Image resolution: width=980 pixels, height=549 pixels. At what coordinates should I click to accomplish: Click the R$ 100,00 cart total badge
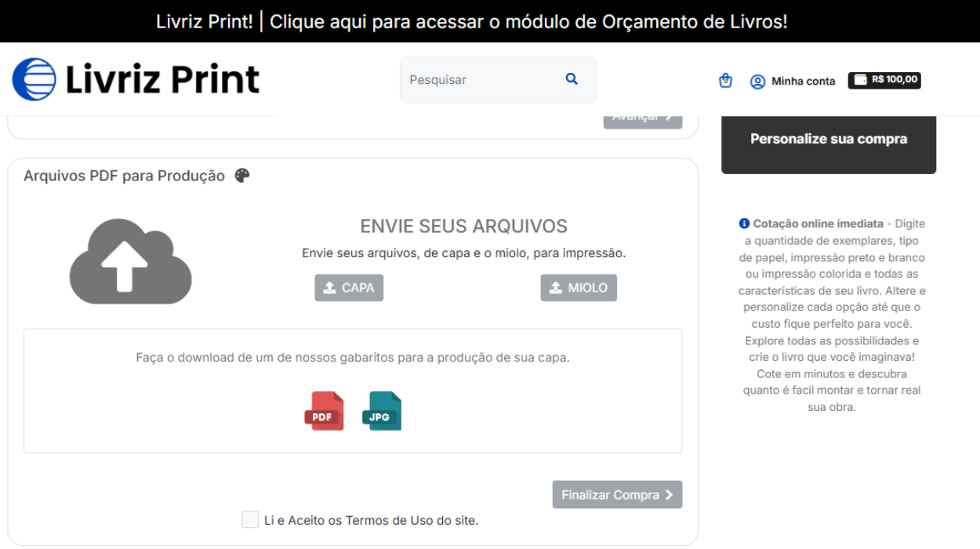point(884,80)
